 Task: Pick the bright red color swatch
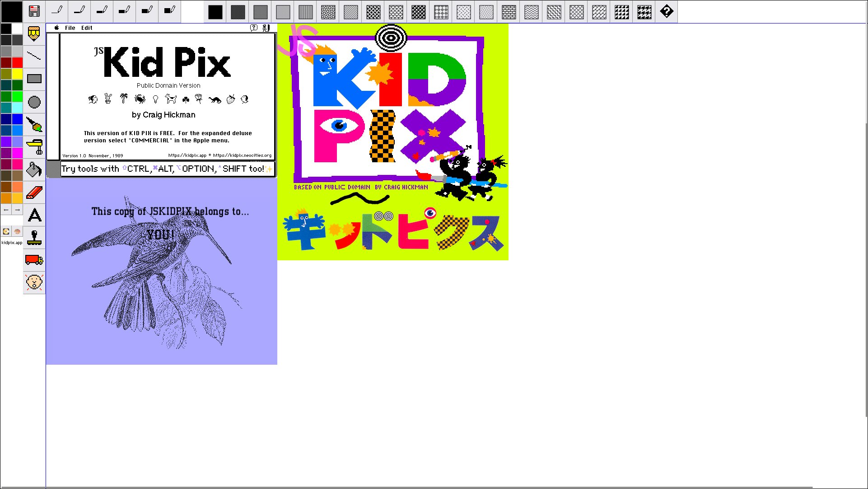[x=17, y=62]
